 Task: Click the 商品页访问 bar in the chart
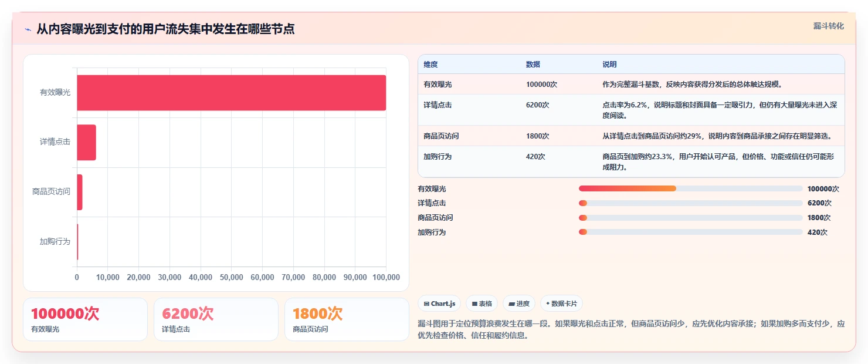click(80, 192)
